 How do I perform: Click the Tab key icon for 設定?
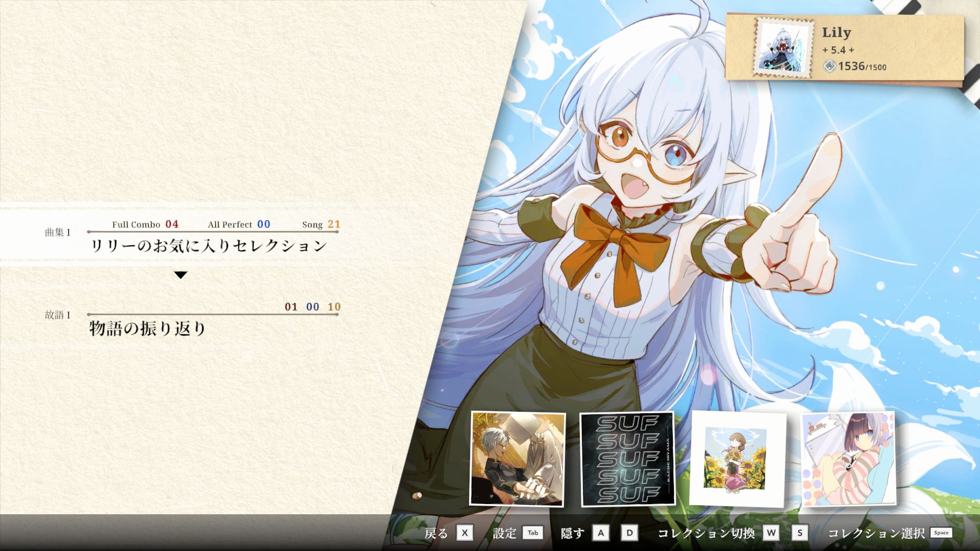click(533, 533)
